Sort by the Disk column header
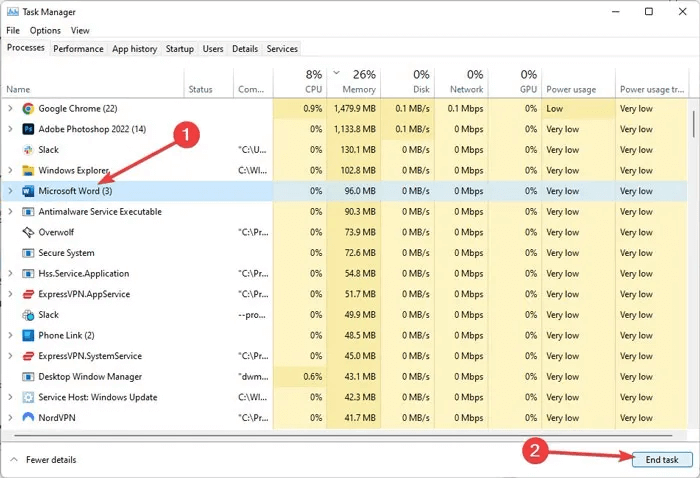Screen dimensions: 700x478 pyautogui.click(x=407, y=83)
